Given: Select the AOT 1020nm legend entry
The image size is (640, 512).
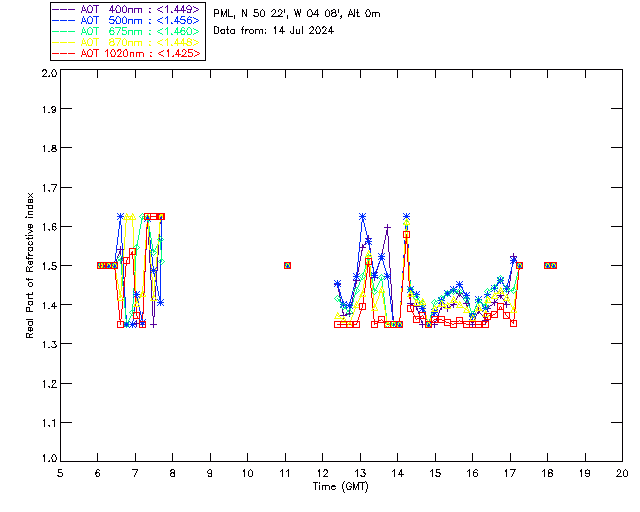Looking at the screenshot, I should [x=127, y=53].
